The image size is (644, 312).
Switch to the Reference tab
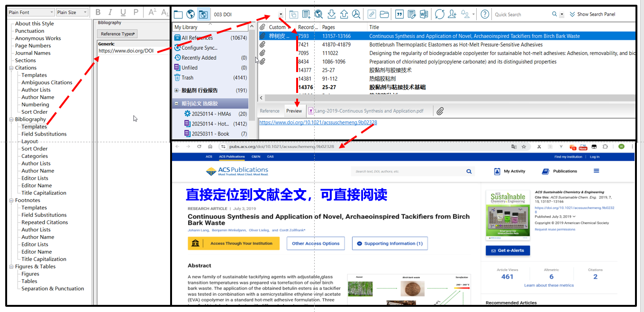click(x=269, y=111)
